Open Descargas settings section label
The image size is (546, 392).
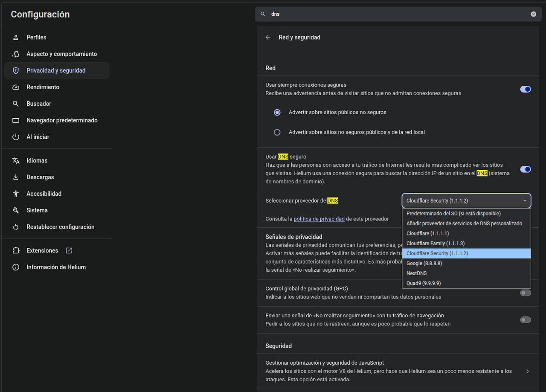click(x=40, y=177)
